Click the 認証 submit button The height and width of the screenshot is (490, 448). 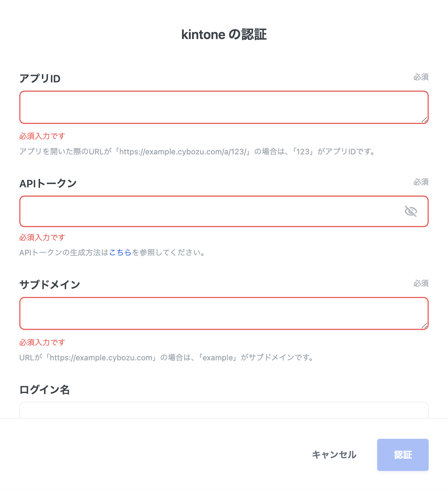coord(403,455)
